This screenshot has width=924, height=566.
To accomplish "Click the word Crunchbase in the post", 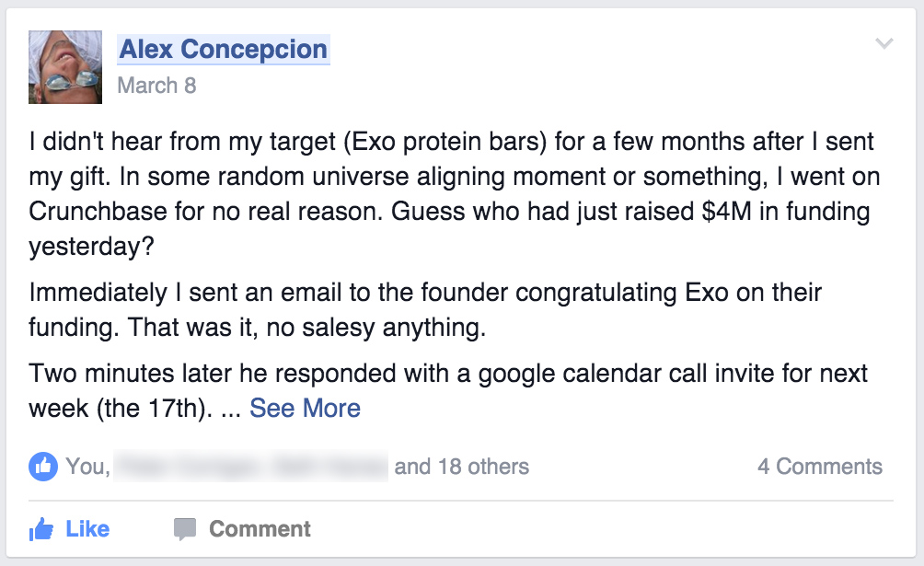I will pos(98,211).
